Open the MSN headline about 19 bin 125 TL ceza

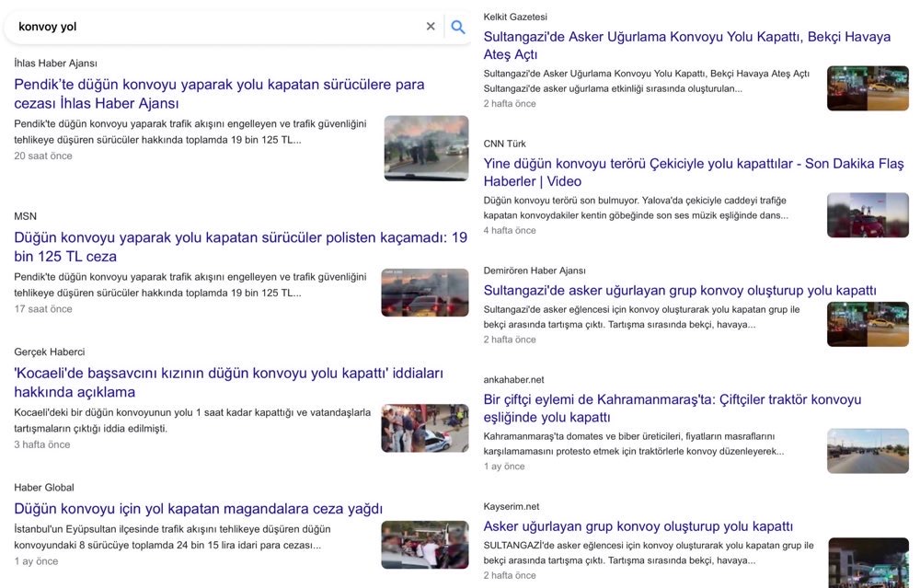(x=240, y=247)
